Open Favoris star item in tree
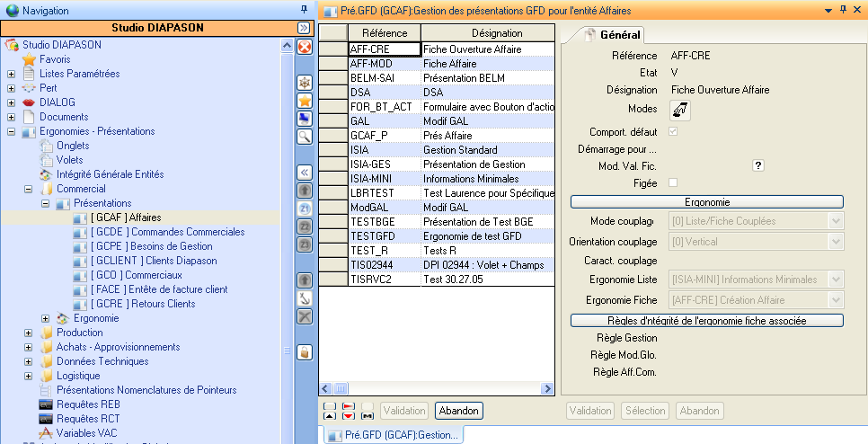The width and height of the screenshot is (868, 444). coord(55,59)
